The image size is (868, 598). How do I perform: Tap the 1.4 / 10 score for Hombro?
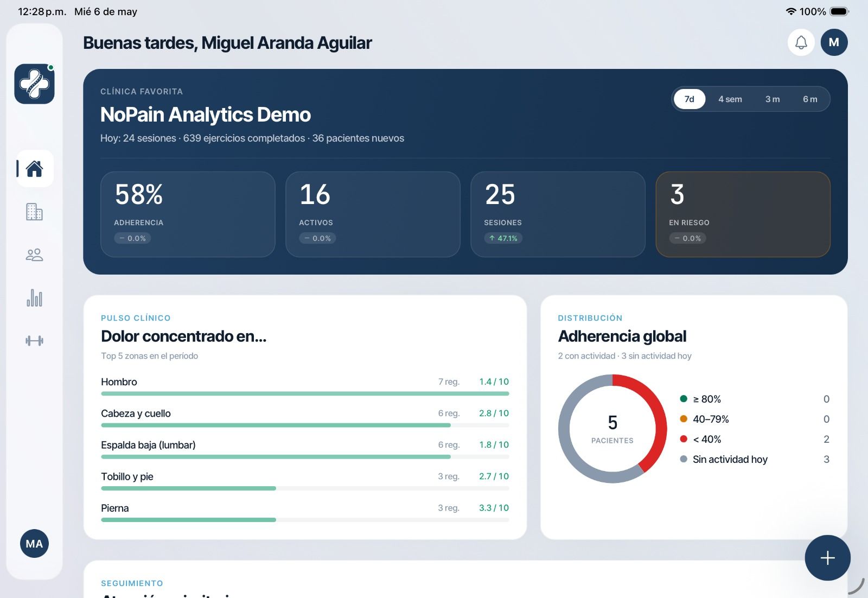[494, 381]
